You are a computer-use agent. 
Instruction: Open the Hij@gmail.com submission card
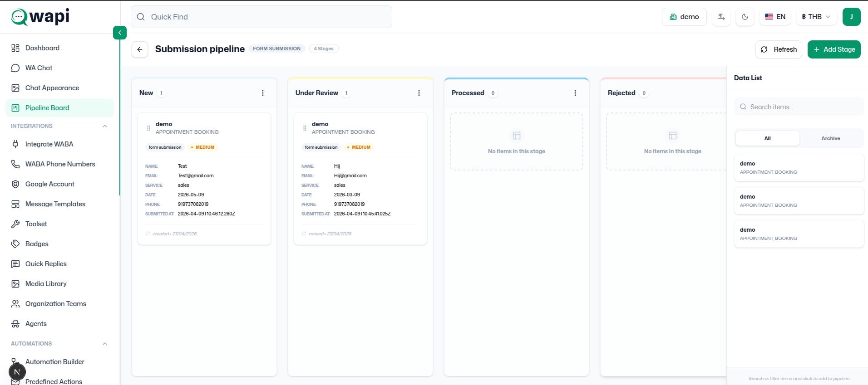360,179
